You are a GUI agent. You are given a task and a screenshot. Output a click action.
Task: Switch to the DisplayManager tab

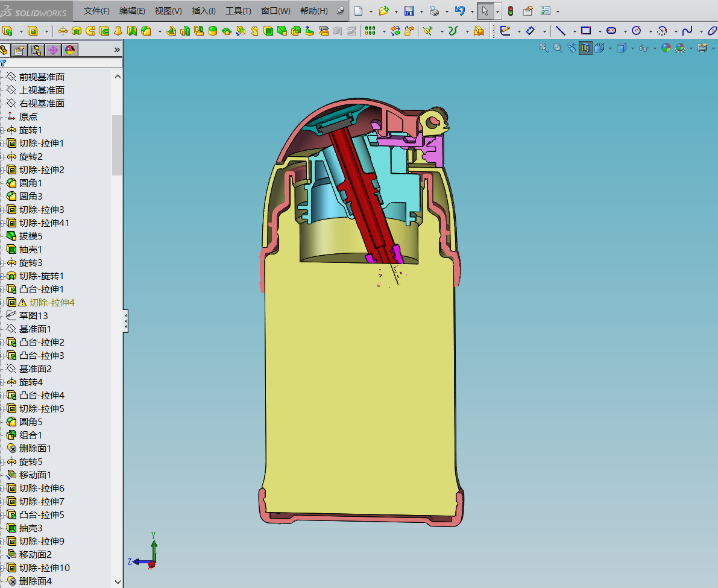click(70, 49)
